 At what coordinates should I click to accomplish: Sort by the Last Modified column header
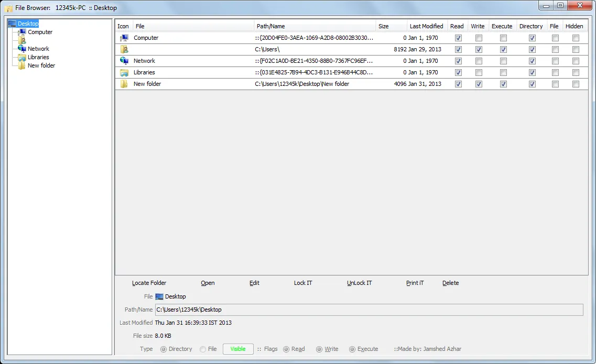(x=427, y=26)
